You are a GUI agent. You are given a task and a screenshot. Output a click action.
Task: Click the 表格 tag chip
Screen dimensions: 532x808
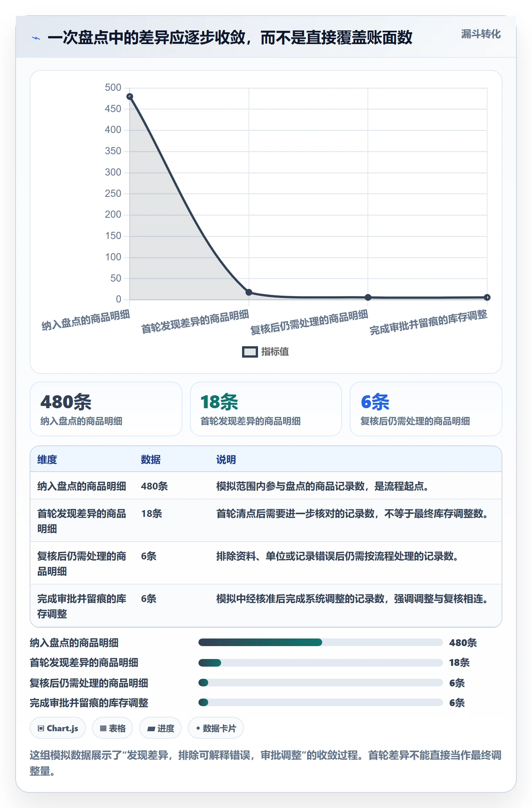(x=112, y=728)
